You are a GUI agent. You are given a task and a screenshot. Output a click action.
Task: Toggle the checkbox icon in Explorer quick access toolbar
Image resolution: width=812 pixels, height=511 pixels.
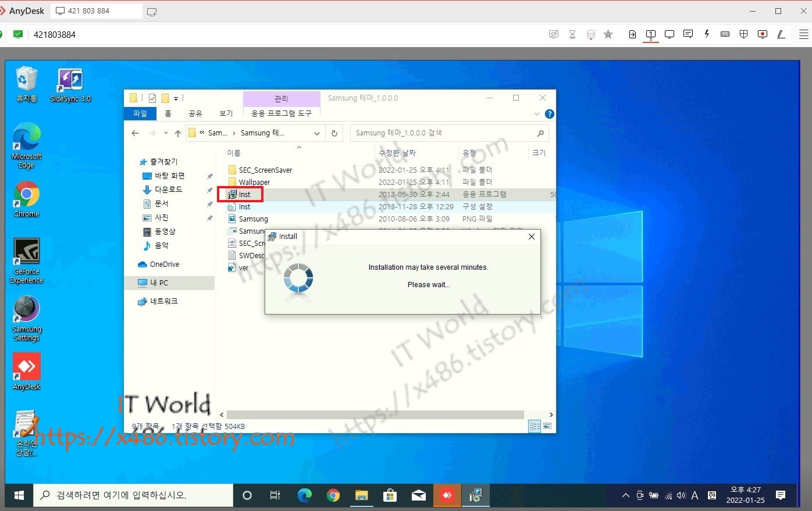tap(152, 98)
